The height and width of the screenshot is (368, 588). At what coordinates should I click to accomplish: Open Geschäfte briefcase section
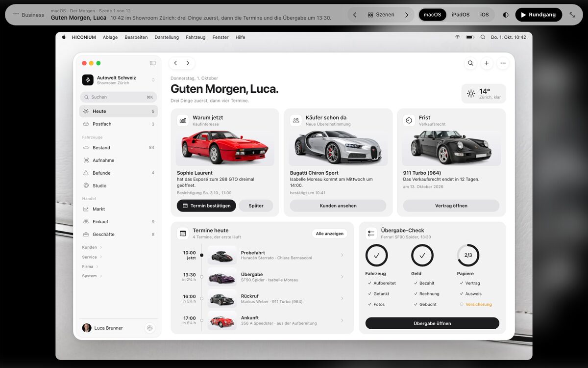[x=119, y=235]
